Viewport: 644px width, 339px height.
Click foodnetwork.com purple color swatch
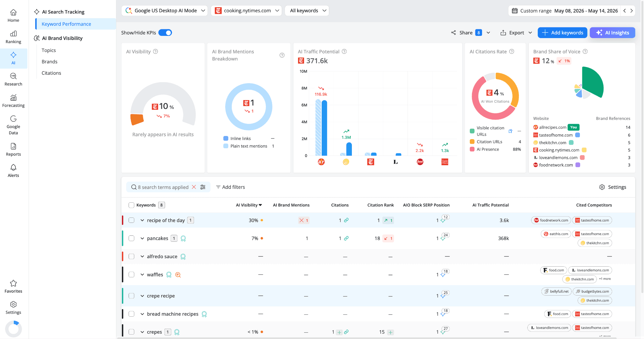click(x=578, y=165)
